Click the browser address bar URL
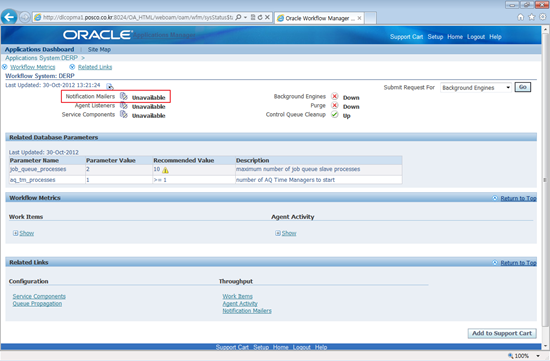The height and width of the screenshot is (361, 550). click(138, 17)
